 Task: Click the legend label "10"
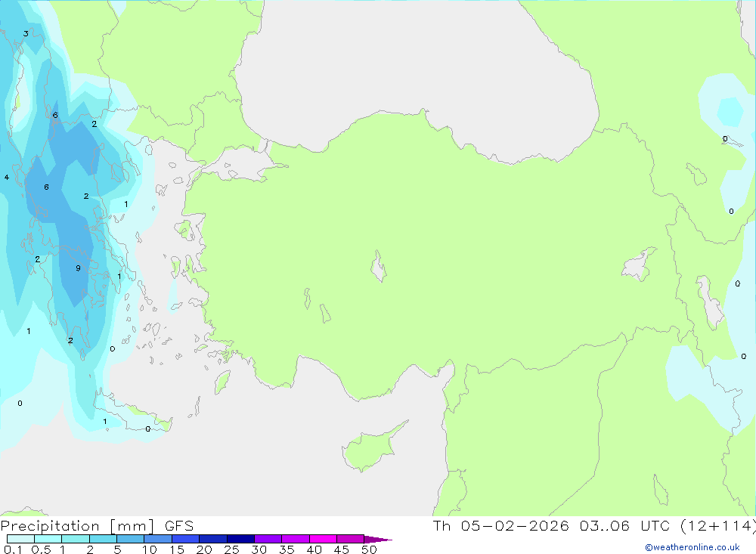(150, 549)
